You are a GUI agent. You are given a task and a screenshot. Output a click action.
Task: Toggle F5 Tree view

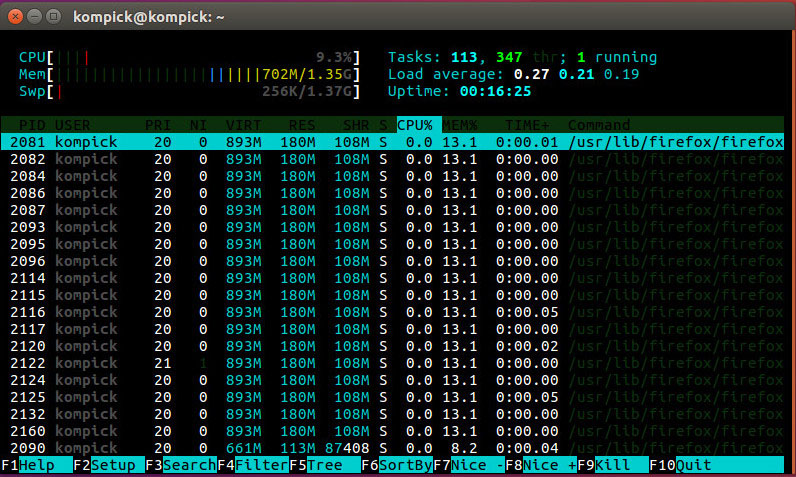[325, 465]
